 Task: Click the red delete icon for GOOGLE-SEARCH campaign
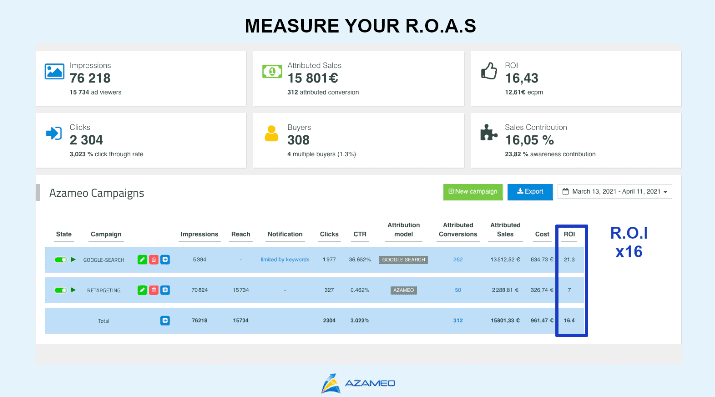click(154, 260)
